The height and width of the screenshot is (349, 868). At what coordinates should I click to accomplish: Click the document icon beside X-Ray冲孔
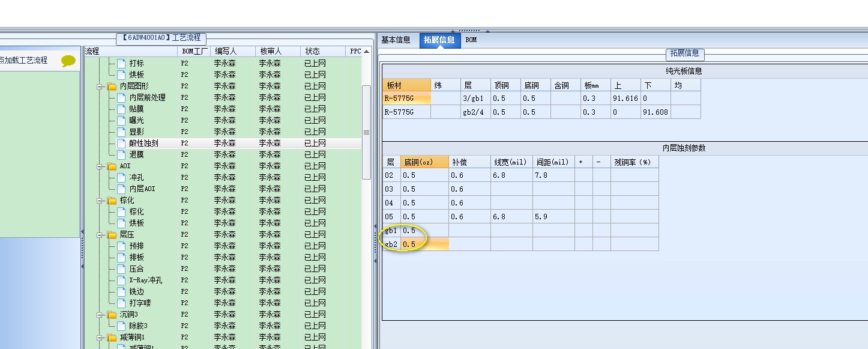pos(121,280)
